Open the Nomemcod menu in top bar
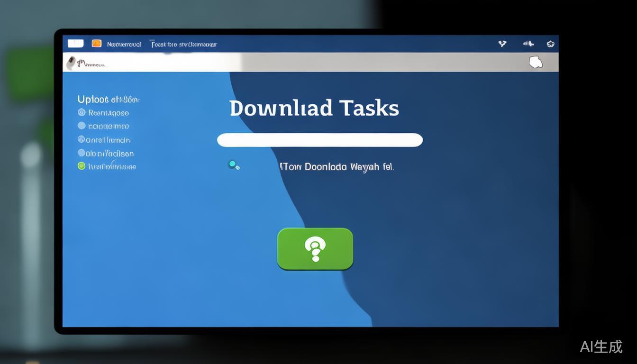Viewport: 637px width, 364px height. [x=124, y=44]
